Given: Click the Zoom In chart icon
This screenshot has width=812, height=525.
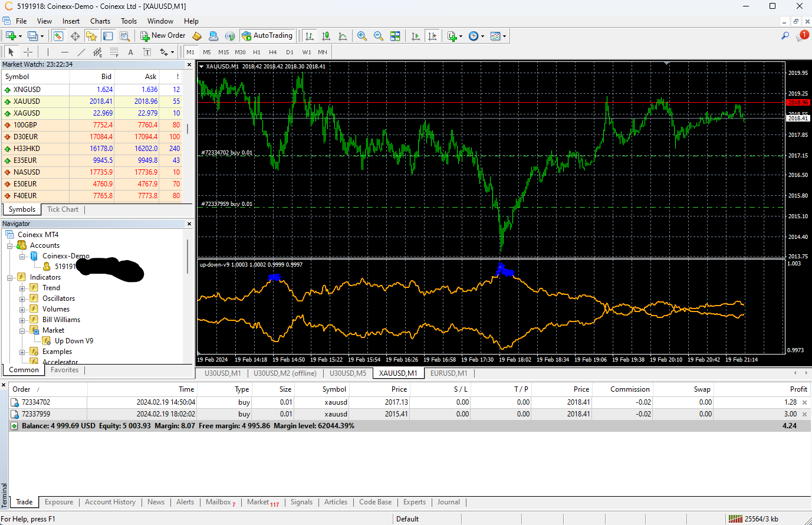Looking at the screenshot, I should click(x=362, y=36).
